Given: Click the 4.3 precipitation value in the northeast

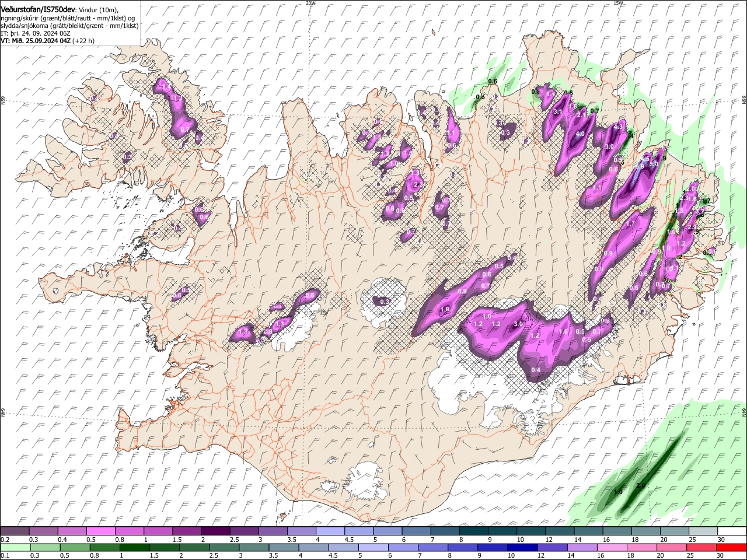Looking at the screenshot, I should (619, 126).
